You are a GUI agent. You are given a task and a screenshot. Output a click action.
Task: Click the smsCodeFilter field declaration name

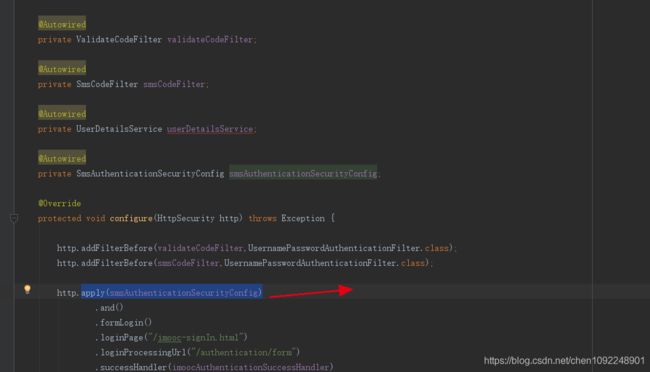pos(174,84)
